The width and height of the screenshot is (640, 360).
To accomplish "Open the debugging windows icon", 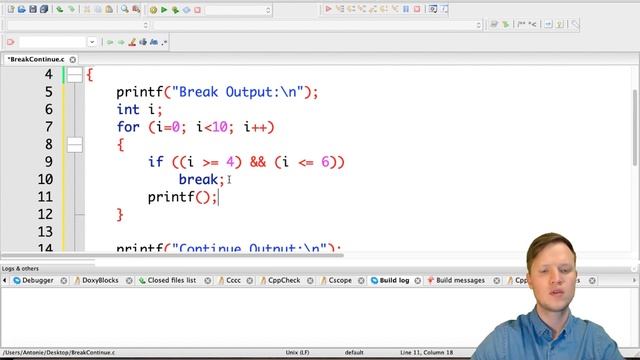I will (x=433, y=9).
